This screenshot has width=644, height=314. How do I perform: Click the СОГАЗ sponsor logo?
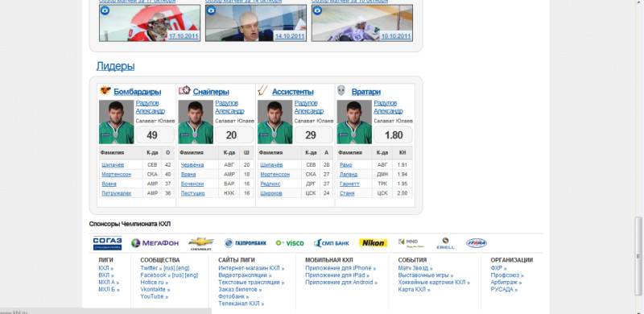(x=107, y=243)
